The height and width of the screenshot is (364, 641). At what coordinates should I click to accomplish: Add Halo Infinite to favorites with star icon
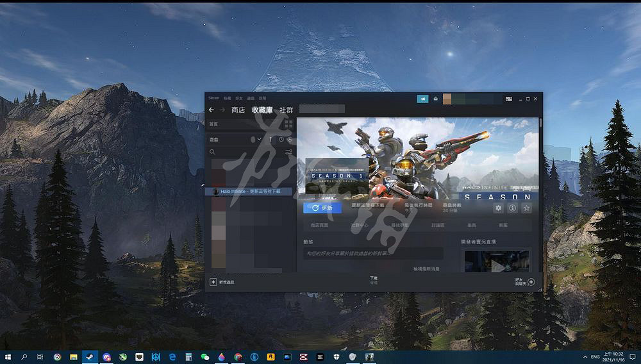(526, 208)
